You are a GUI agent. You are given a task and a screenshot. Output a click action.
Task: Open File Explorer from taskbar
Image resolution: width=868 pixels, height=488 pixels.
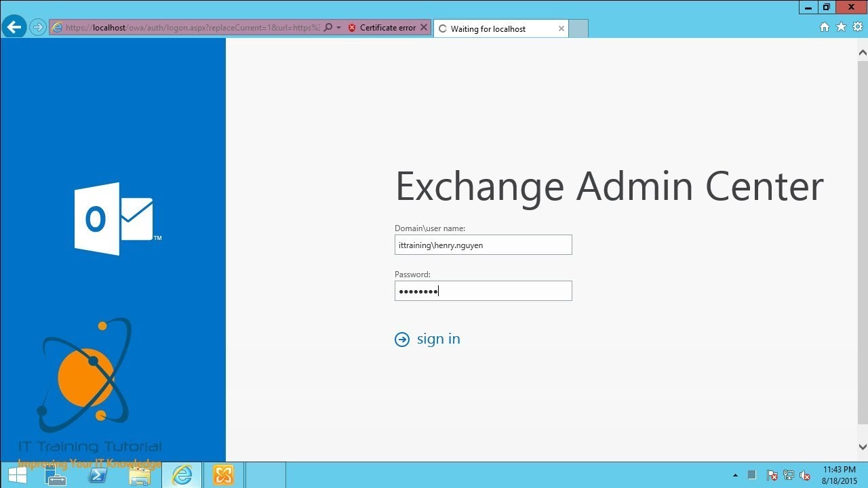pos(140,475)
